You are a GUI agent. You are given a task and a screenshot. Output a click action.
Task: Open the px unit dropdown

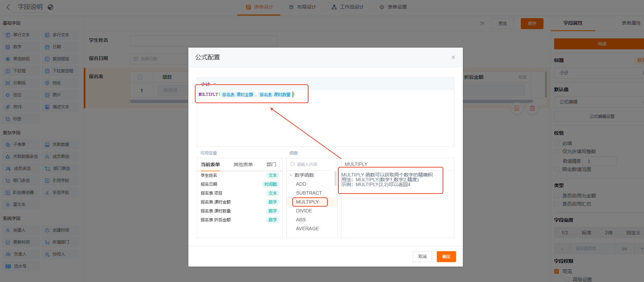click(x=624, y=248)
